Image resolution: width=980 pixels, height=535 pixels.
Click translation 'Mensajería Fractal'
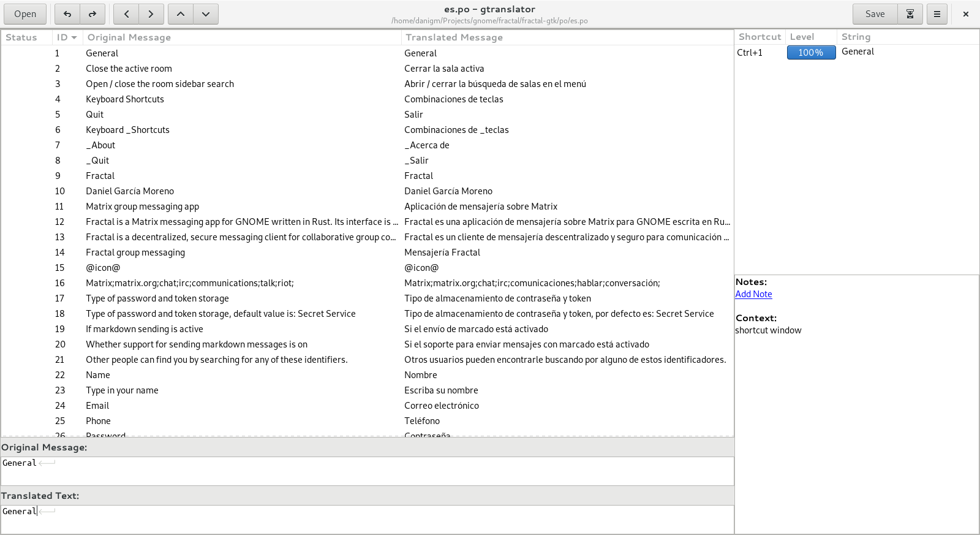pos(442,252)
